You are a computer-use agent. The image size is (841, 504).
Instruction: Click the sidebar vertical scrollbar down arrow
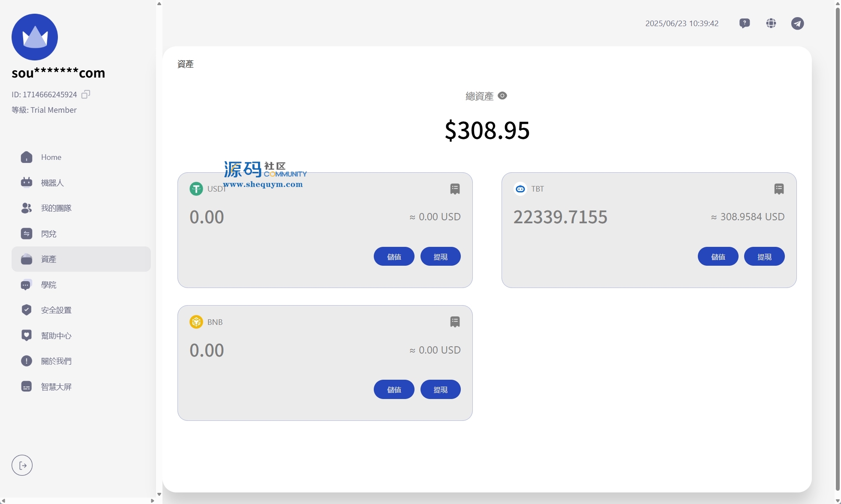click(159, 494)
